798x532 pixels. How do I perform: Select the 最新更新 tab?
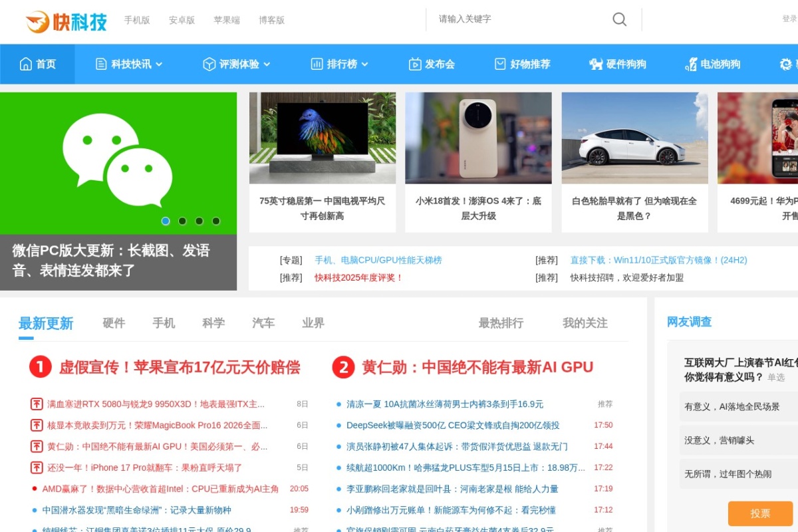[x=46, y=324]
